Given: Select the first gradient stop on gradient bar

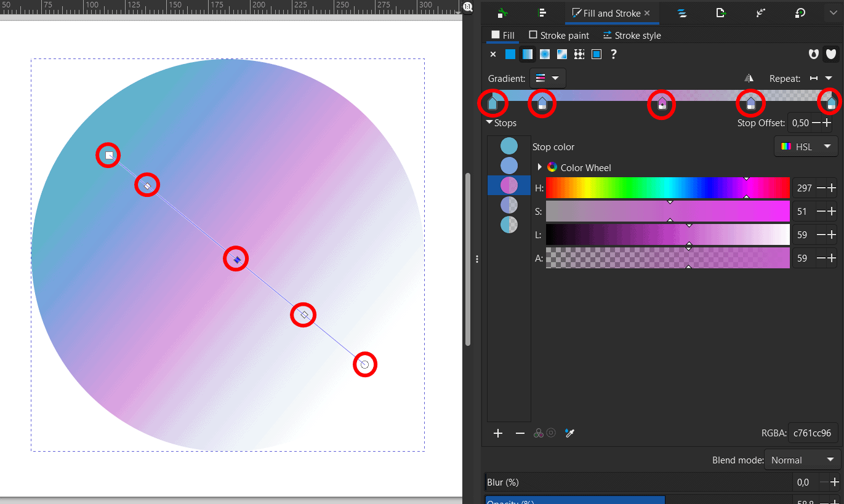Looking at the screenshot, I should tap(492, 103).
